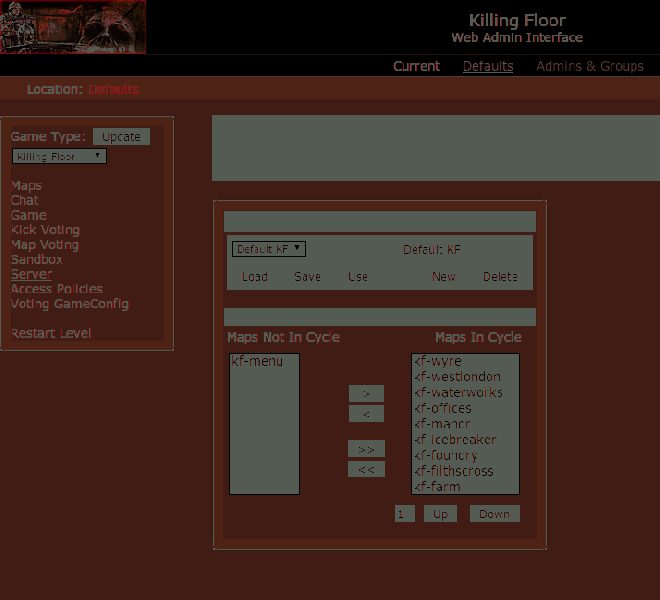Click the single left arrow remove button
This screenshot has width=660, height=600.
pos(366,413)
